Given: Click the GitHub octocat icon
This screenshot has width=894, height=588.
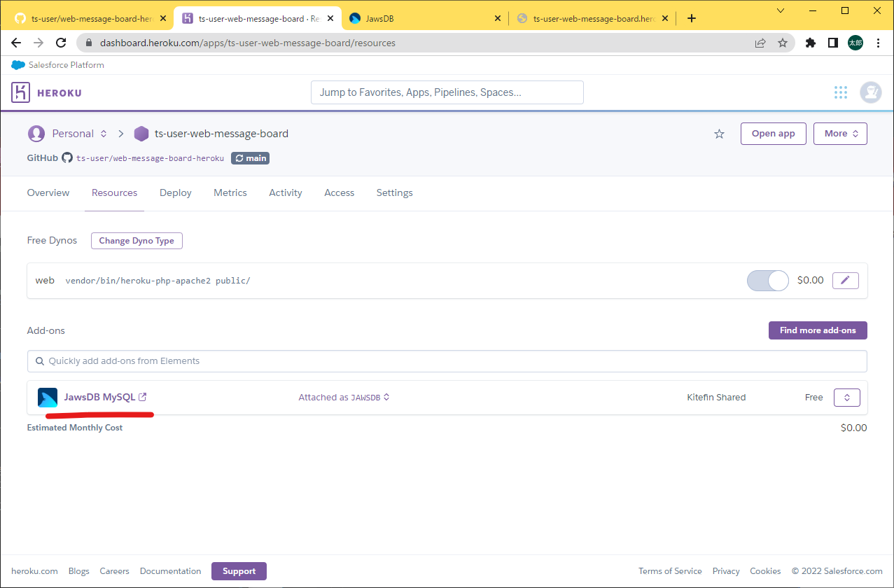Looking at the screenshot, I should (x=67, y=157).
